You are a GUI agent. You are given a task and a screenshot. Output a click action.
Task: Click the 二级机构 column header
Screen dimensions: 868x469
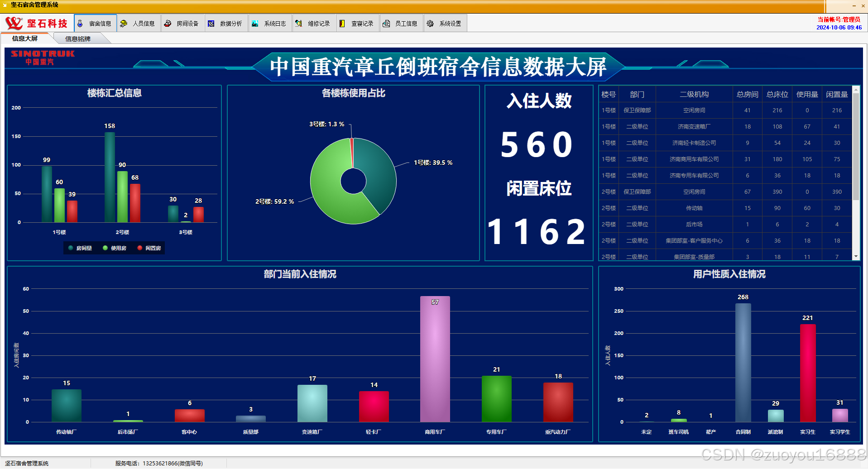[694, 94]
